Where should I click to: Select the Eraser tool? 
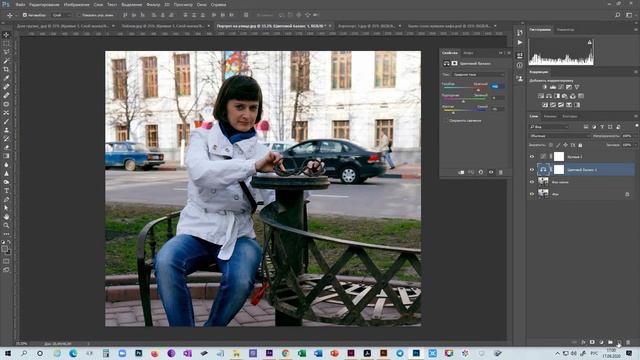point(6,147)
